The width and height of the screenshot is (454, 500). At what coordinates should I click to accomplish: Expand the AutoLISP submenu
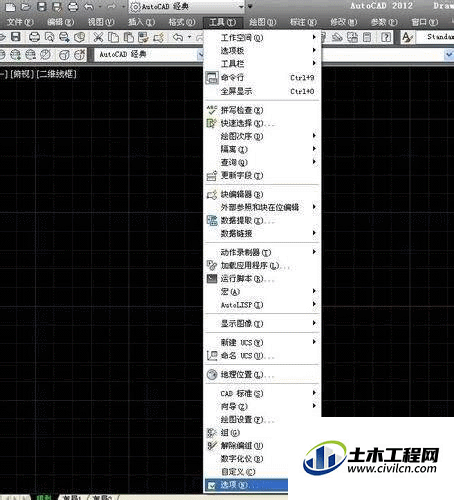(262, 305)
